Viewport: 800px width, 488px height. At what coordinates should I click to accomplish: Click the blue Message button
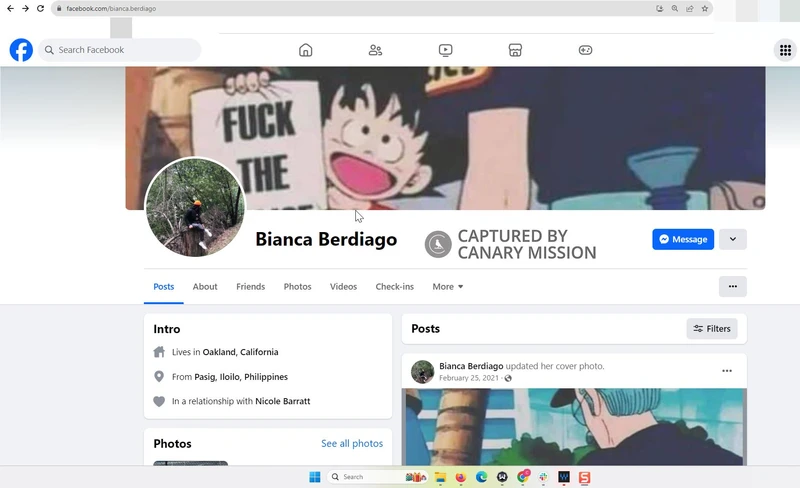point(683,239)
